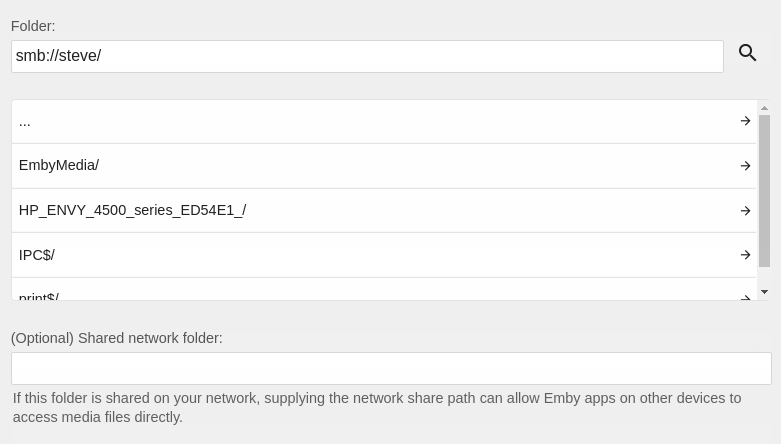Open the IPC$/ share entry

pos(37,255)
